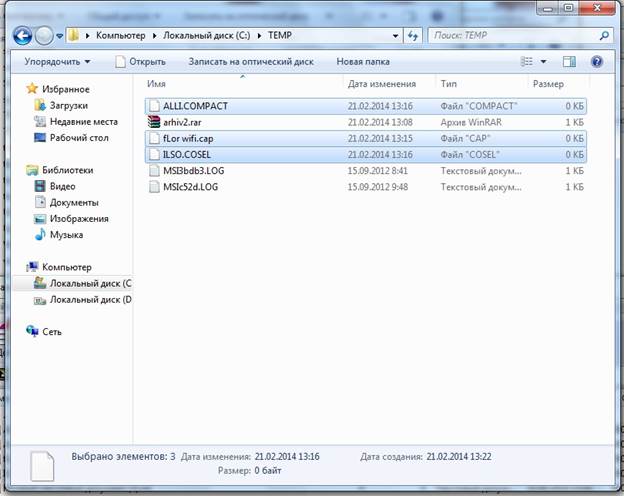Open Недавние места in the sidebar
624x496 pixels.
click(x=84, y=121)
